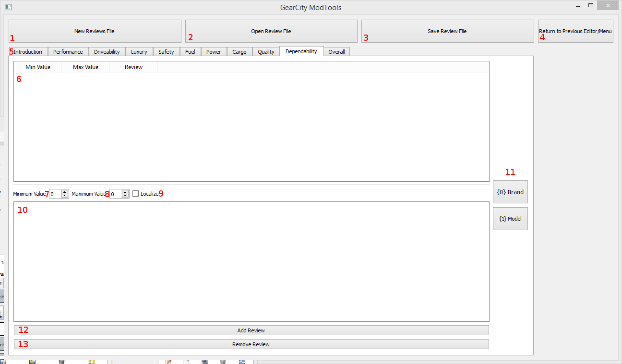
Task: Click the Min Value column header
Action: point(38,67)
